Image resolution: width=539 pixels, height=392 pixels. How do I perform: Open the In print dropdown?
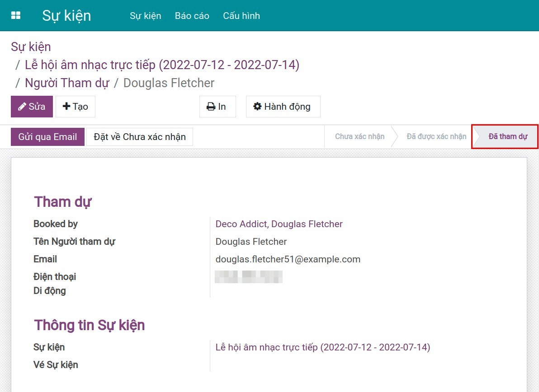217,107
